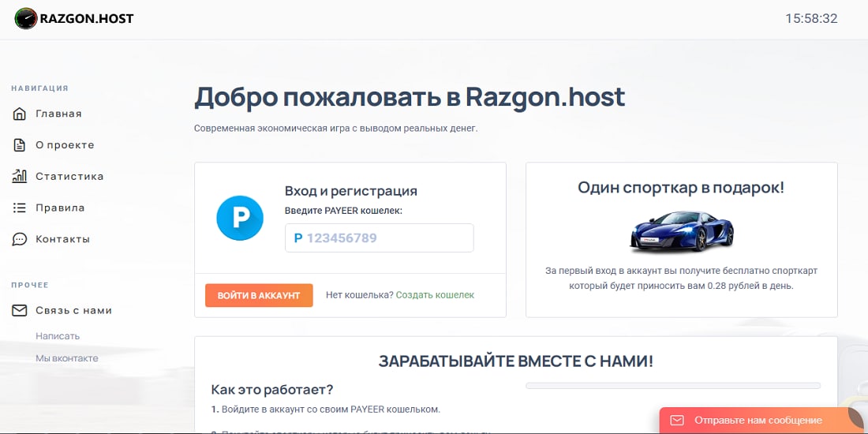
Task: Click the envelope icon beside Связь с нами
Action: 20,311
